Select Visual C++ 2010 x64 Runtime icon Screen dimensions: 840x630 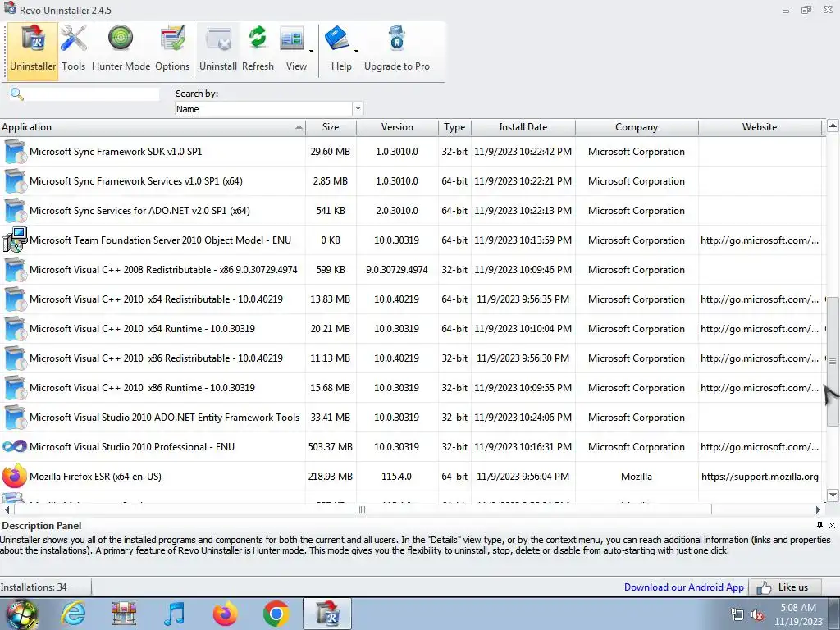[15, 328]
